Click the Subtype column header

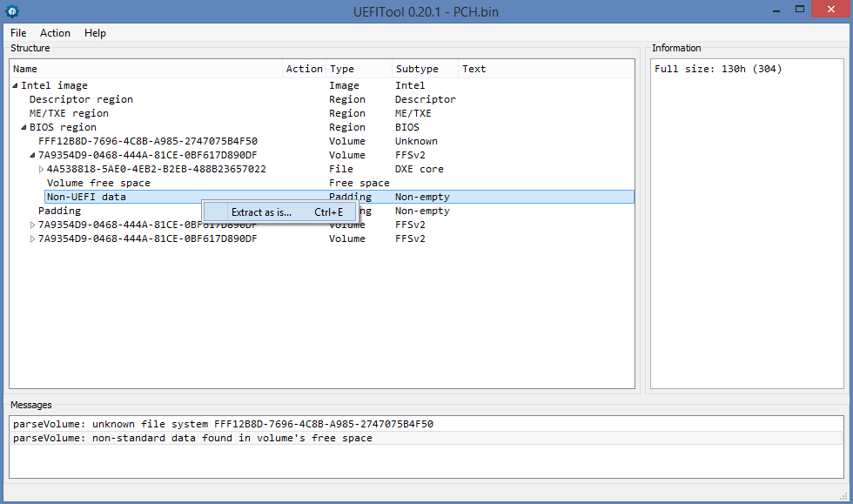pos(425,69)
